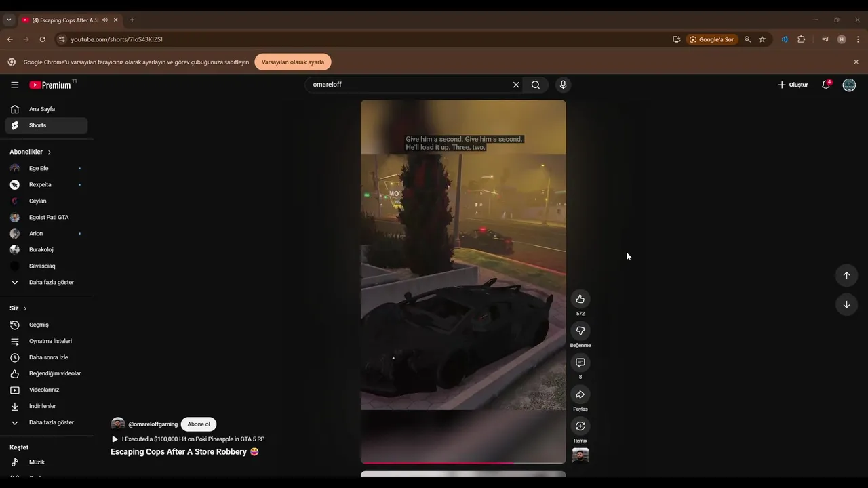Open the Burakoloji subscription channel
Screen dimensions: 868x488
pos(46,249)
